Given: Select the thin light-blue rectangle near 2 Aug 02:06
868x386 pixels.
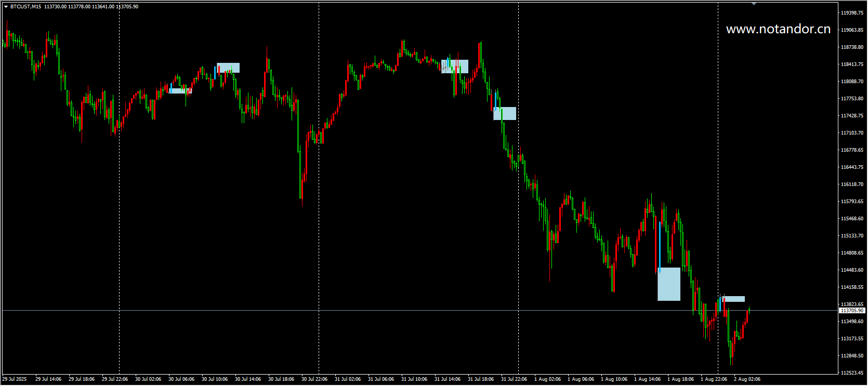Looking at the screenshot, I should [x=733, y=299].
